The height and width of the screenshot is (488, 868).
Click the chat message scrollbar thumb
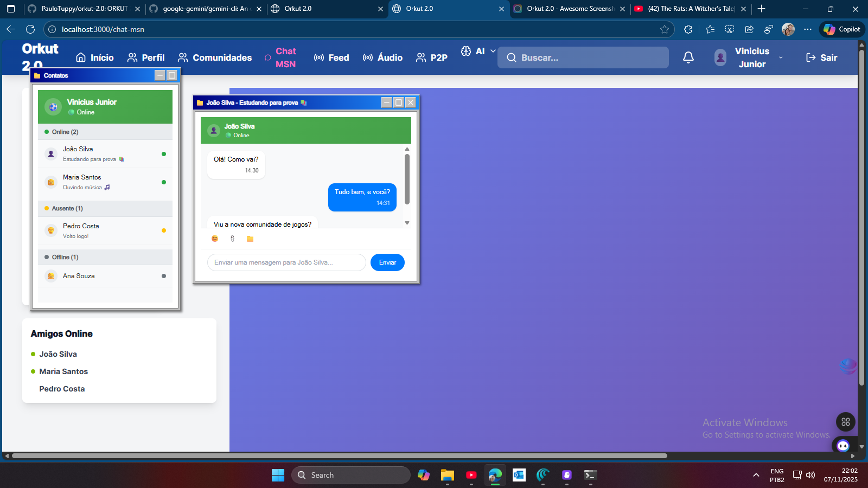pos(407,179)
